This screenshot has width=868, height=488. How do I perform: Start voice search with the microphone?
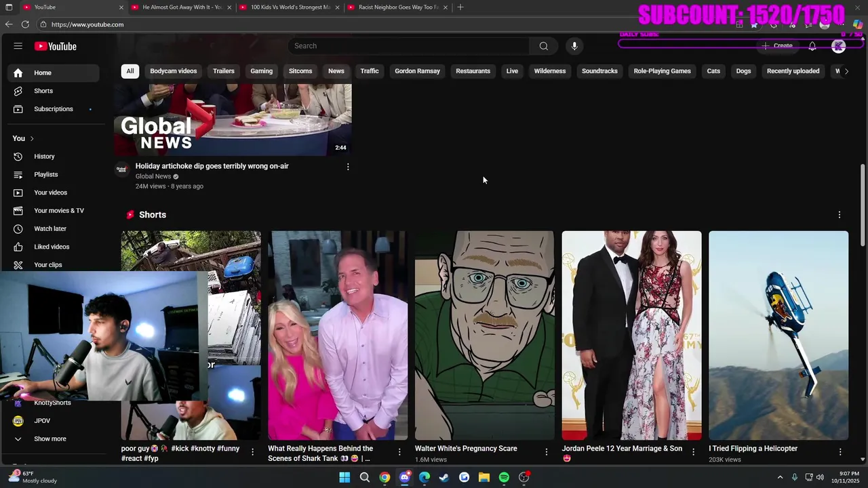tap(574, 46)
